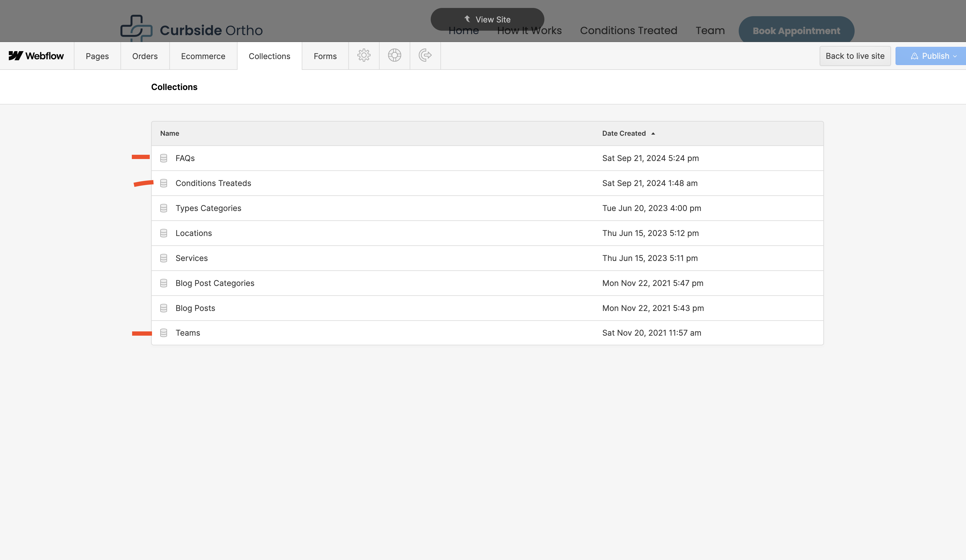Expand the Publish dropdown chevron
This screenshot has height=560, width=966.
click(955, 56)
